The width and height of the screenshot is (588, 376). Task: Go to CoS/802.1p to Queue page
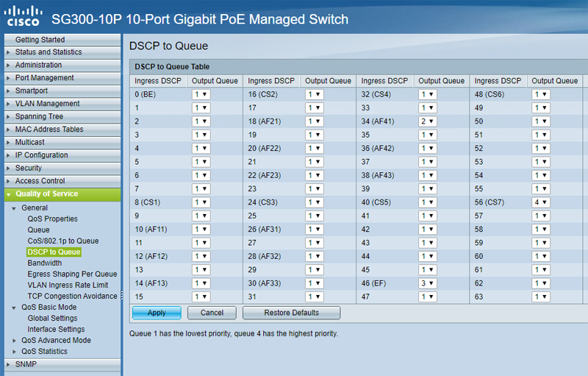tap(63, 241)
